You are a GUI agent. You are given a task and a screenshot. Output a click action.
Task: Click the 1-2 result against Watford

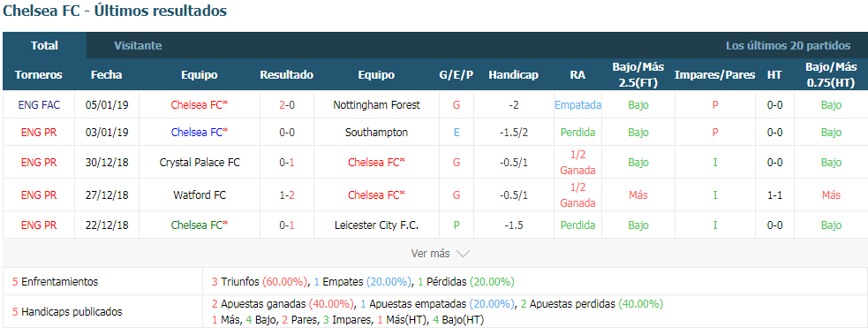click(x=287, y=195)
